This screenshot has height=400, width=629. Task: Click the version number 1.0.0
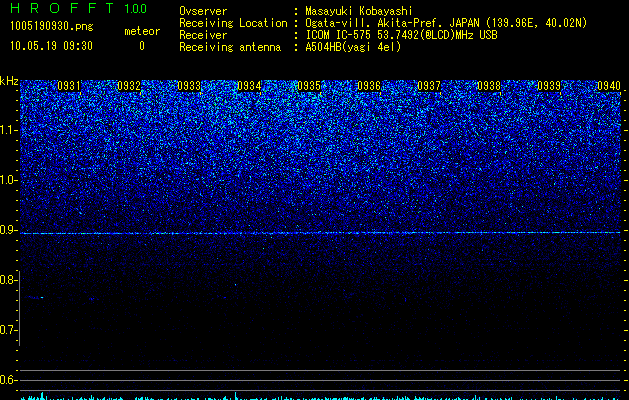(136, 8)
